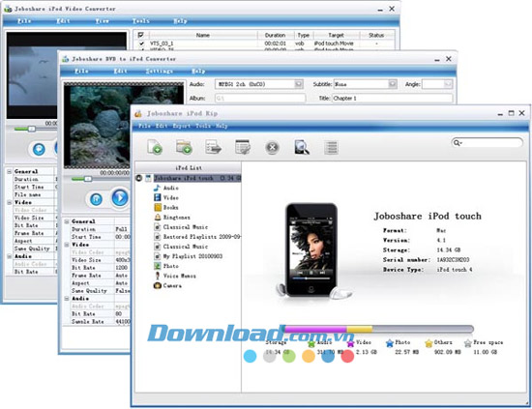Click the iPod Video Converter title bar icon
Screen dimensions: 532x409
(x=8, y=9)
